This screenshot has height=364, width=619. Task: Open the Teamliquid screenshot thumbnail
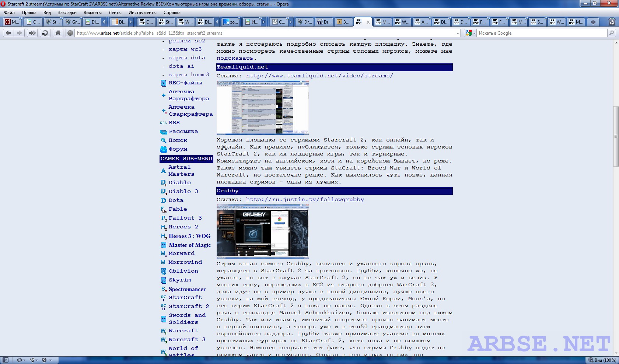(x=262, y=108)
